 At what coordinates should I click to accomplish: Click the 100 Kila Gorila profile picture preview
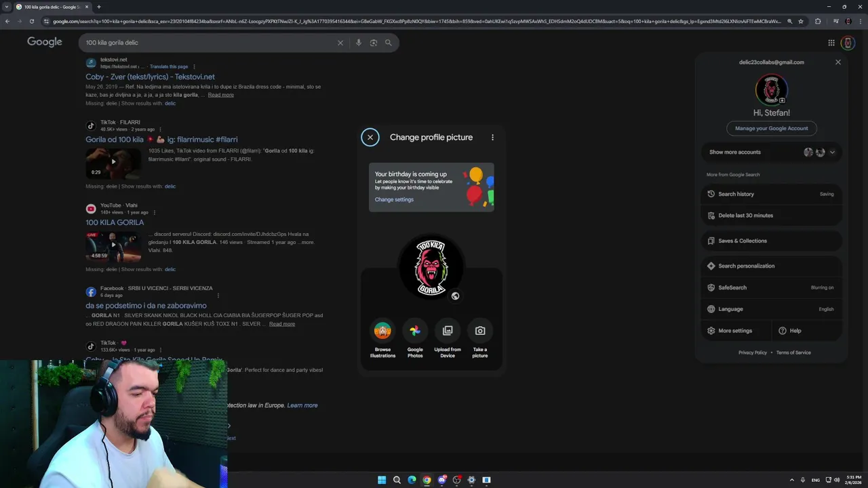[x=431, y=267]
